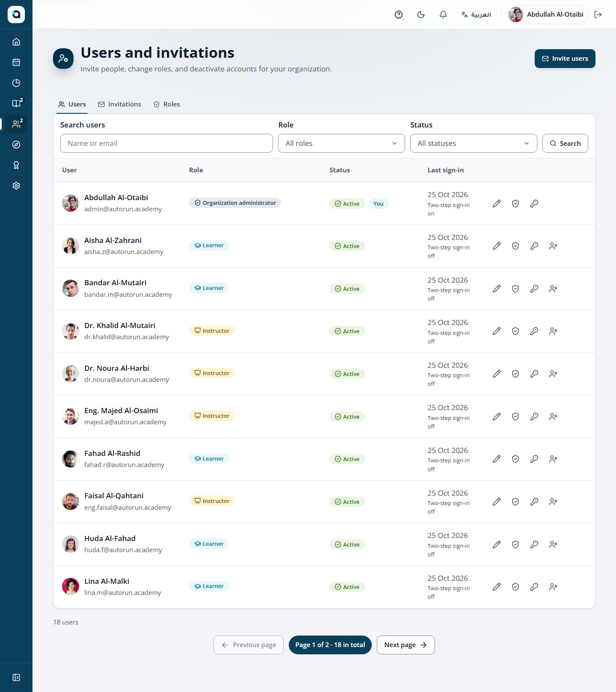Open the help question mark icon
The width and height of the screenshot is (616, 692).
[399, 15]
